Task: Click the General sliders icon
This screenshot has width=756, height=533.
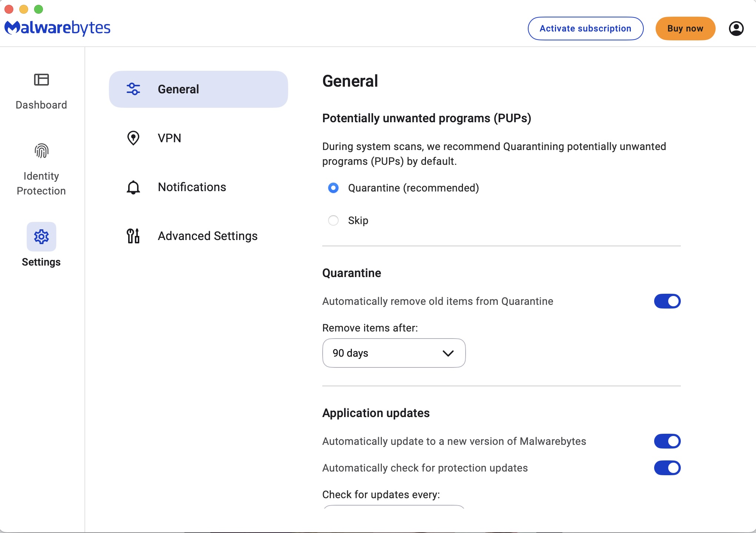Action: (133, 89)
